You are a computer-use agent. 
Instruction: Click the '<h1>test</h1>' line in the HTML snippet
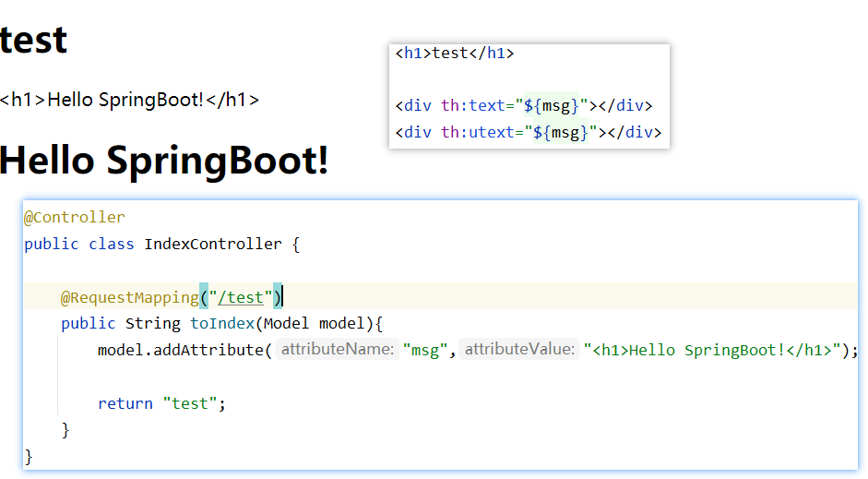455,54
